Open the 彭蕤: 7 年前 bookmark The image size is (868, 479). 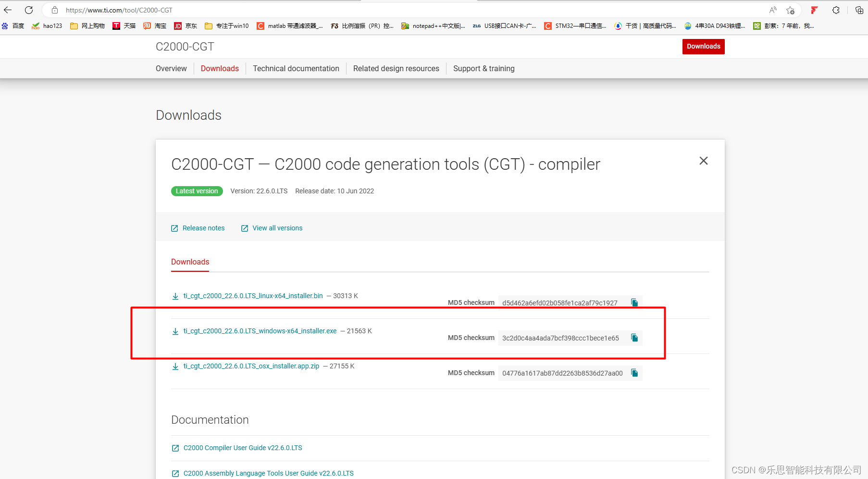[784, 26]
